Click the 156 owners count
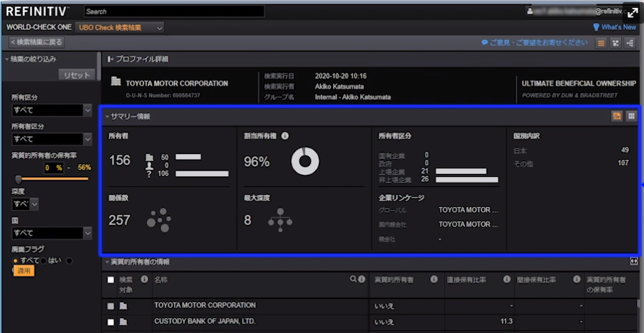This screenshot has height=333, width=644. [x=120, y=160]
